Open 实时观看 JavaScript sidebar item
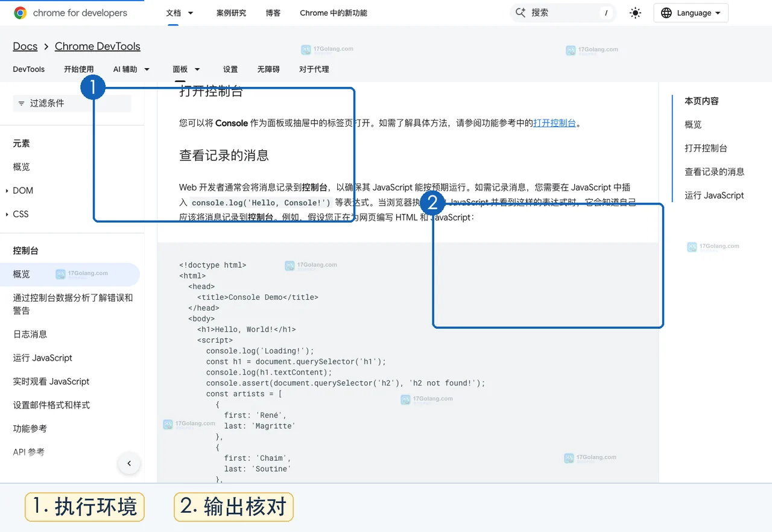 [x=51, y=381]
